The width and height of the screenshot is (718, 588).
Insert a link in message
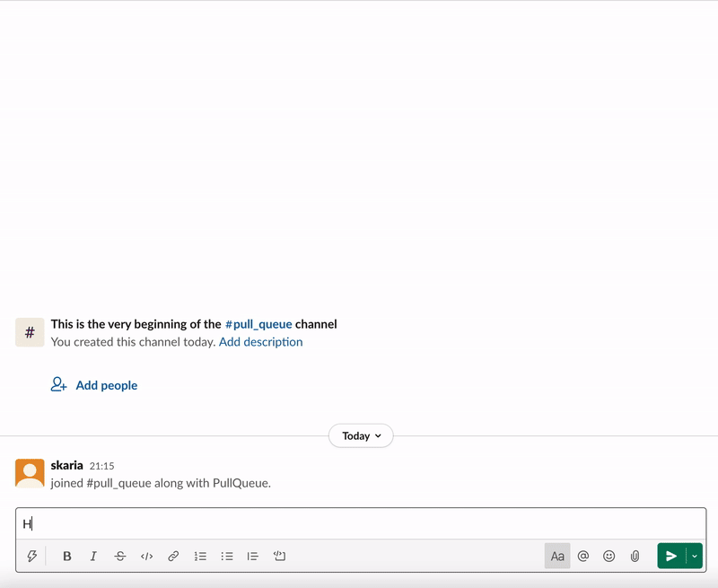tap(173, 557)
